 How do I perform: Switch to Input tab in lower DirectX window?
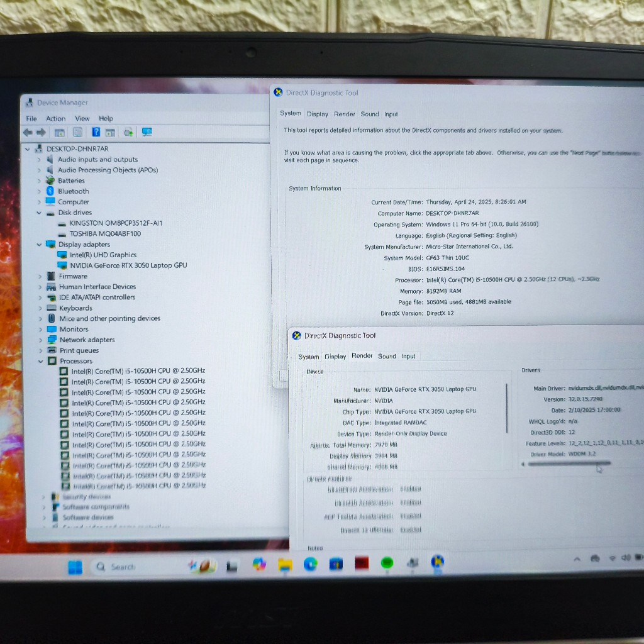click(x=408, y=356)
